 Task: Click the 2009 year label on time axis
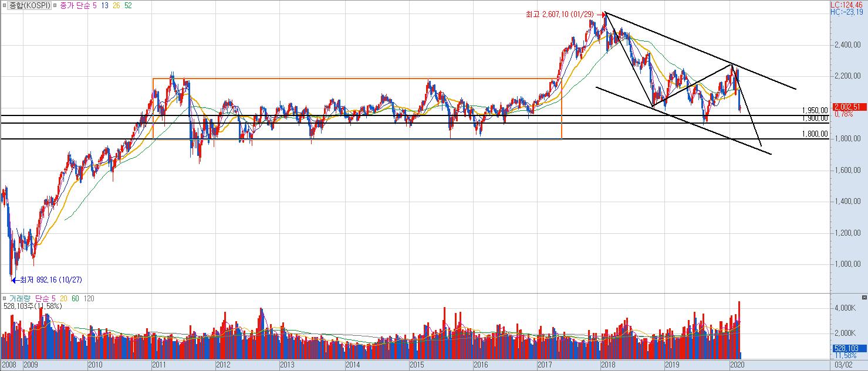[x=31, y=365]
